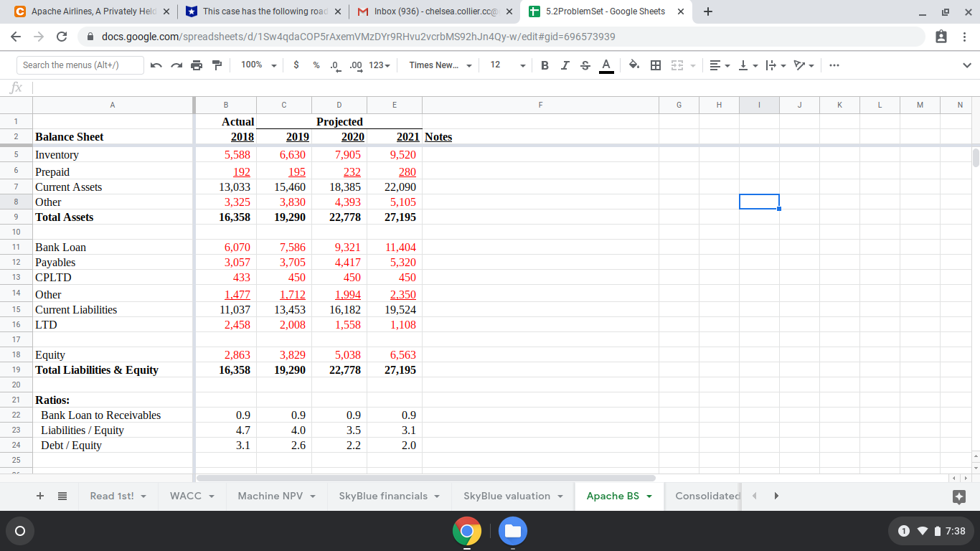The height and width of the screenshot is (551, 980).
Task: Open the ChromeOS launcher circle
Action: click(20, 531)
